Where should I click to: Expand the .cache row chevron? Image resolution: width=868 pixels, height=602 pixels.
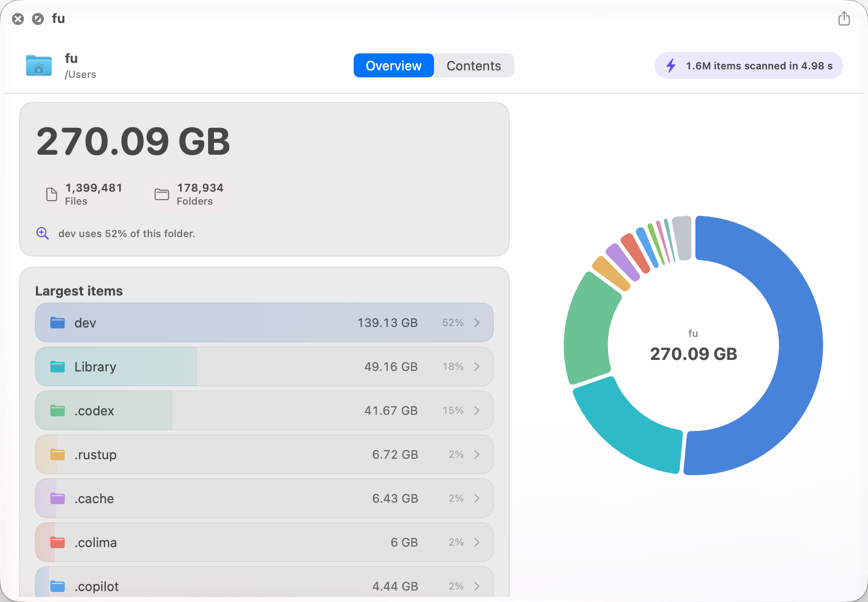point(477,498)
